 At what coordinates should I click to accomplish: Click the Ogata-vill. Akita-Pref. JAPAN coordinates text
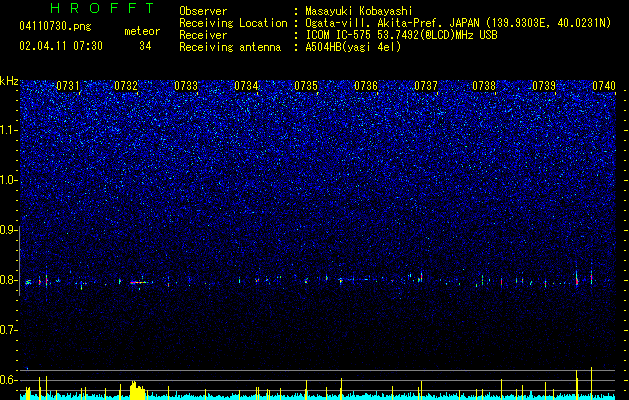point(458,23)
